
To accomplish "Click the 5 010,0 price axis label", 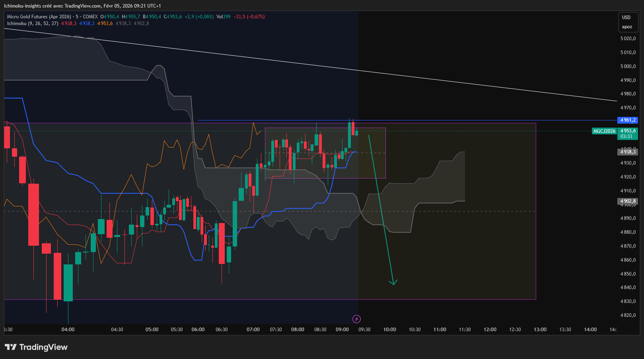I will (x=628, y=52).
